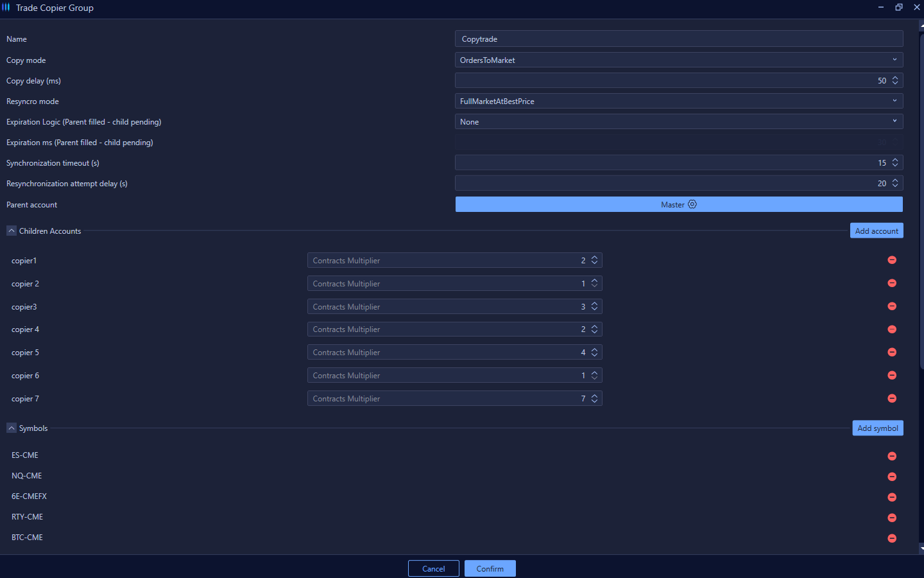The image size is (924, 578).
Task: Click the Copy delay stepper arrows
Action: [894, 80]
